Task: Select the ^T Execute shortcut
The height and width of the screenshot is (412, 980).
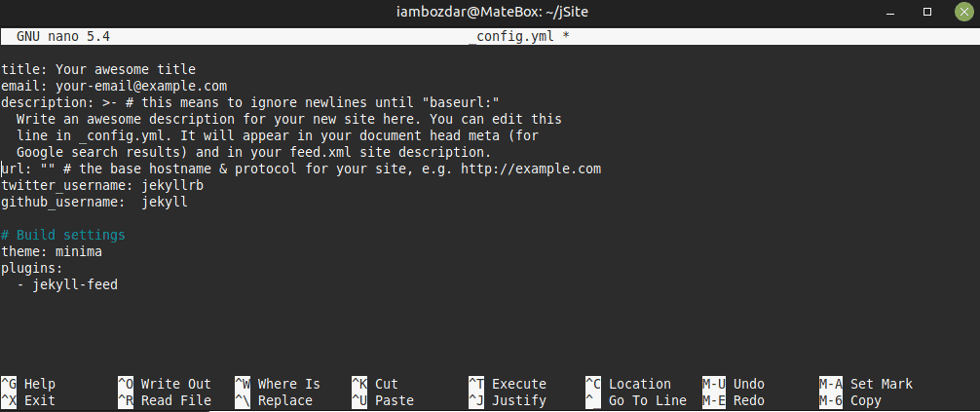Action: pos(508,384)
